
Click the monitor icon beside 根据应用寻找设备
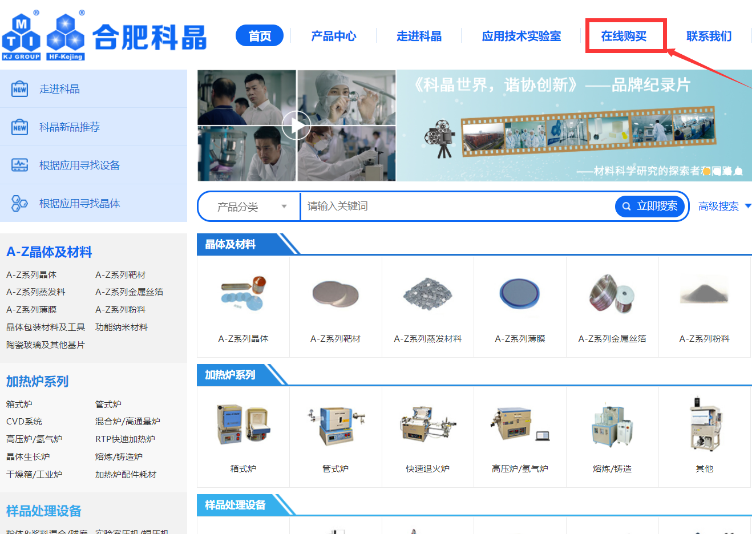click(20, 165)
